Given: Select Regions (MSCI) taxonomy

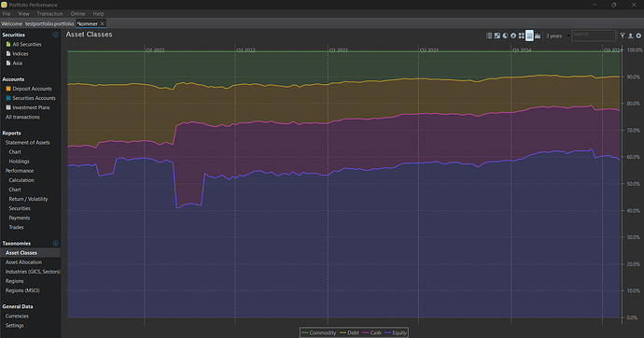Looking at the screenshot, I should click(x=22, y=290).
